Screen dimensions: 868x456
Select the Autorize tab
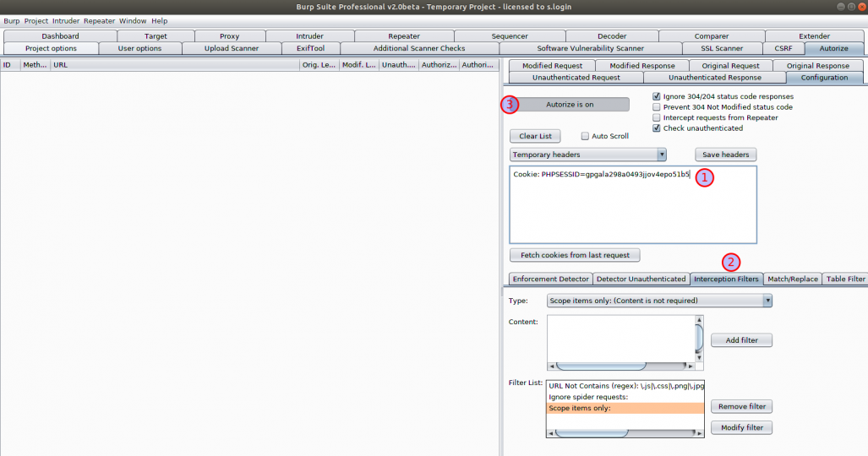(x=833, y=48)
